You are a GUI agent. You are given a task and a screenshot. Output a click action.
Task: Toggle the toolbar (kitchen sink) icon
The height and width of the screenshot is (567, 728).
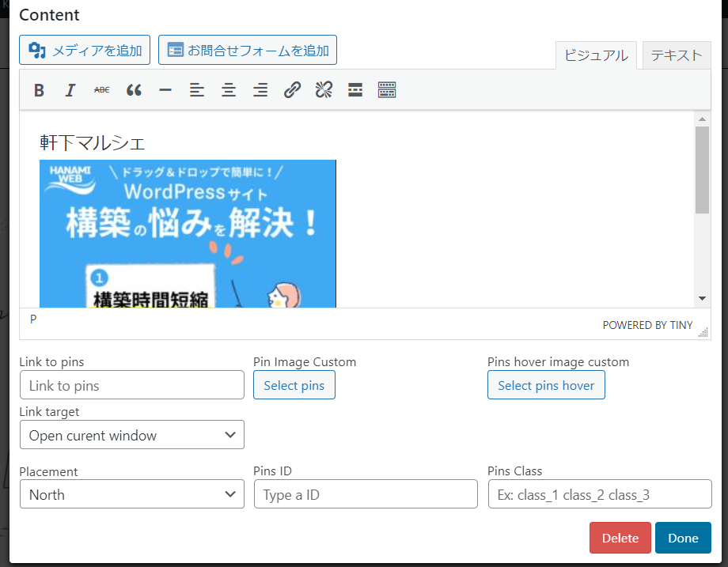point(387,90)
